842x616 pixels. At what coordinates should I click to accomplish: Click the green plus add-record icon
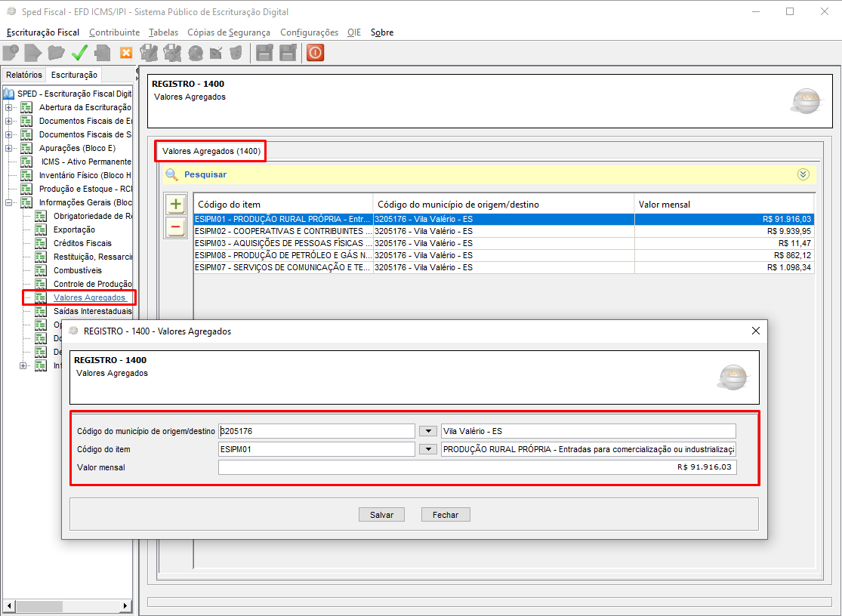(x=175, y=205)
